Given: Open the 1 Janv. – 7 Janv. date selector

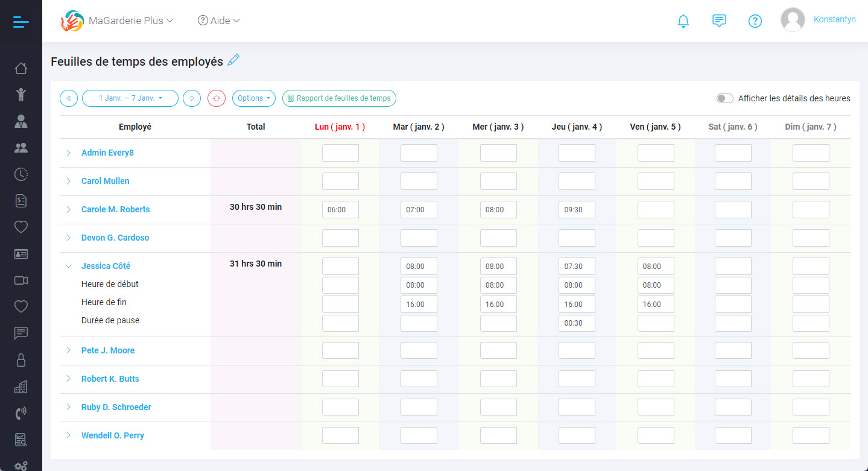Looking at the screenshot, I should point(130,98).
